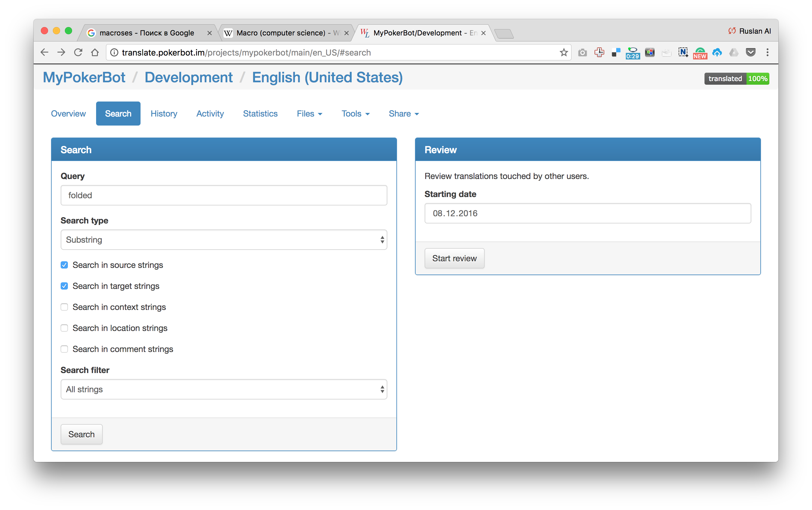
Task: Click the bookmark star in address bar
Action: point(563,53)
